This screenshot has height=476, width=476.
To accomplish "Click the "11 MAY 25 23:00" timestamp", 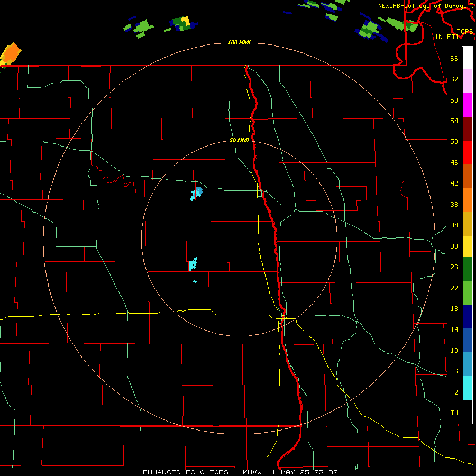I will [303, 472].
